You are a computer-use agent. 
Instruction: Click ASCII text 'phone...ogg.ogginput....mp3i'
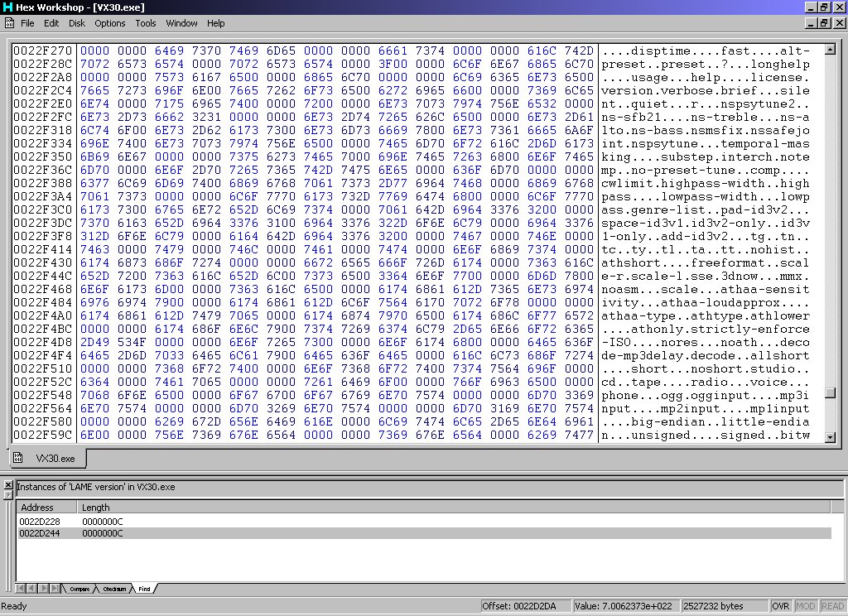pyautogui.click(x=706, y=395)
